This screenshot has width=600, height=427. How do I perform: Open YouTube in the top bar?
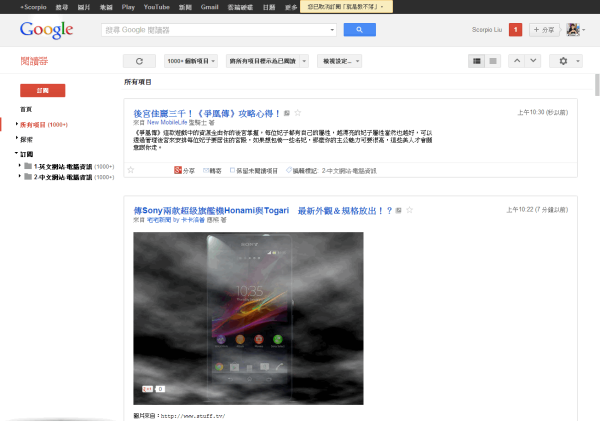157,7
